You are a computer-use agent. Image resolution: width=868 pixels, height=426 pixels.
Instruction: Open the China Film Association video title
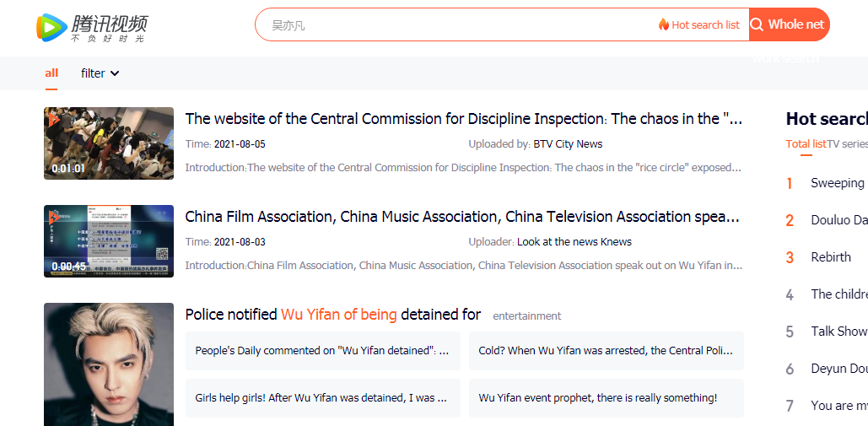(x=463, y=217)
